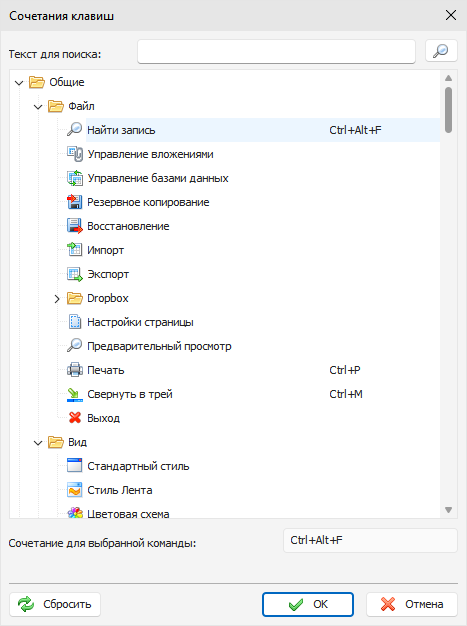467x626 pixels.
Task: Collapse the Общие tree node
Action: 19,83
